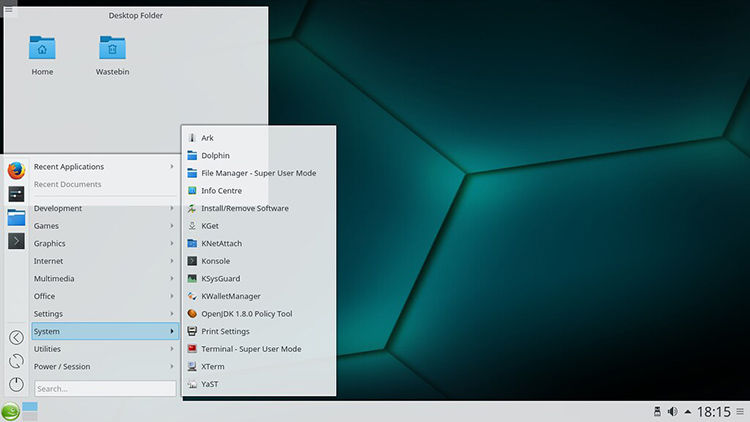Image resolution: width=750 pixels, height=422 pixels.
Task: Open File Manager - Super User Mode
Action: 259,173
